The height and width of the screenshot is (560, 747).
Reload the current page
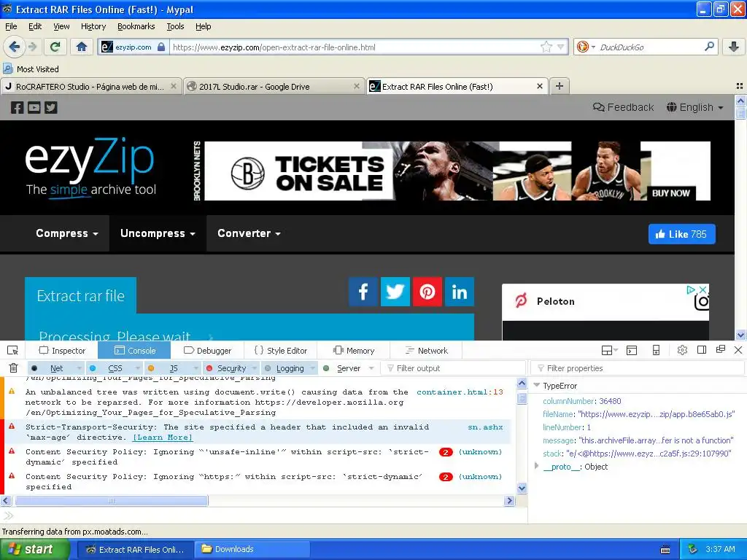(x=55, y=47)
